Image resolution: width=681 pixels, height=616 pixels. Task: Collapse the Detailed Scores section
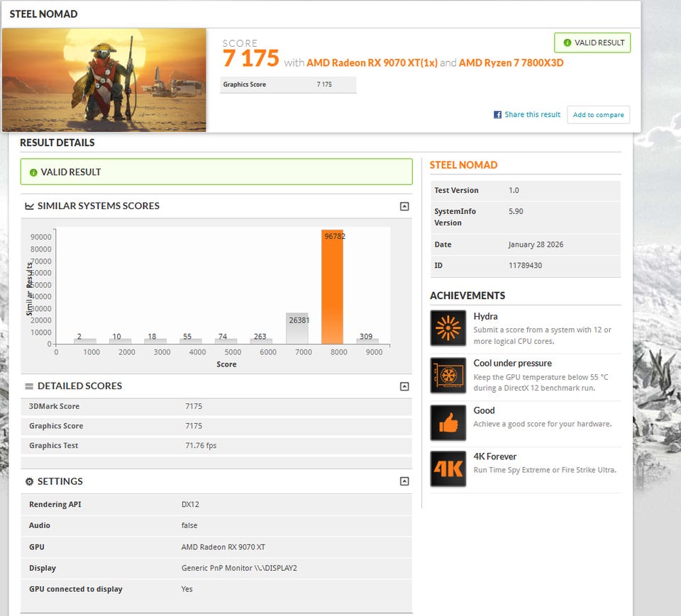click(x=404, y=386)
